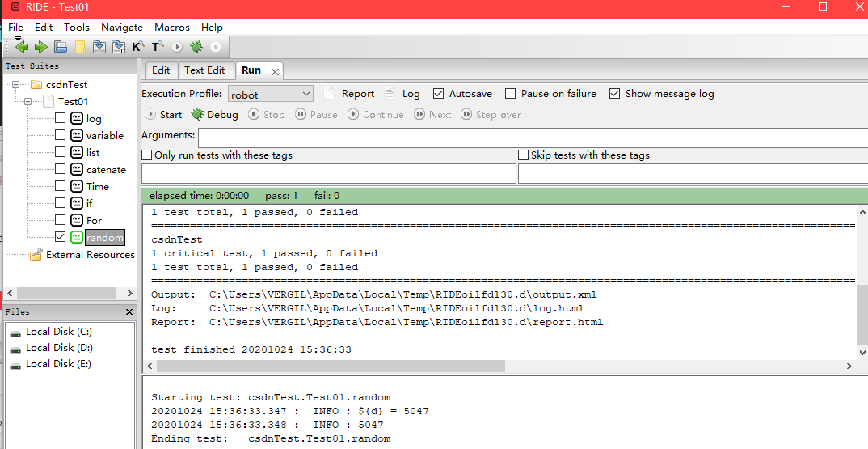
Task: Open keyword search using the K icon
Action: 138,47
